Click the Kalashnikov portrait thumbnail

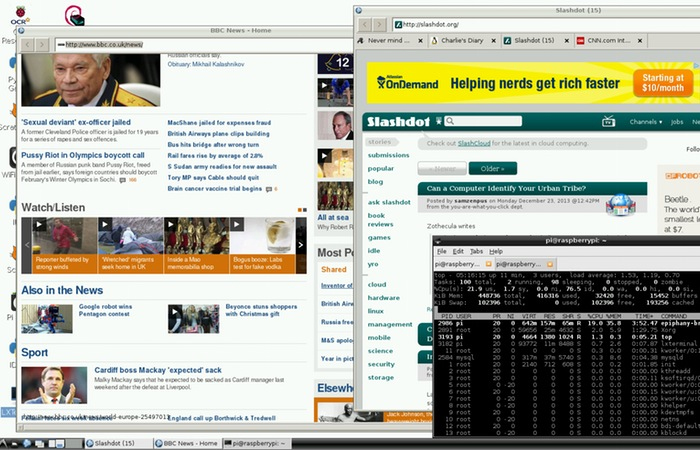coord(91,80)
